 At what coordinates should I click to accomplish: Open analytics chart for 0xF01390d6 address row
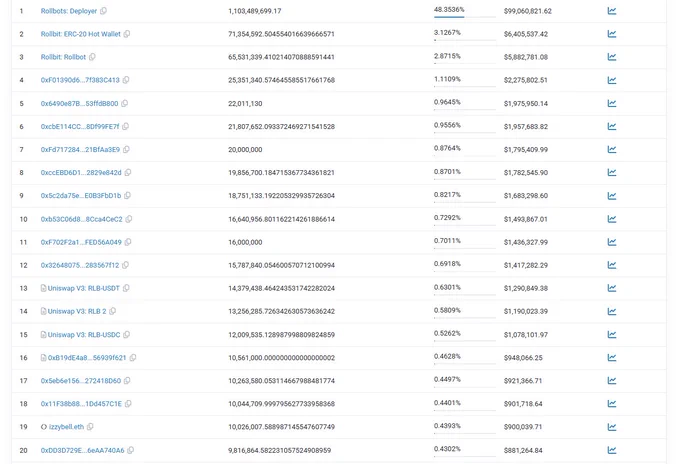[611, 80]
